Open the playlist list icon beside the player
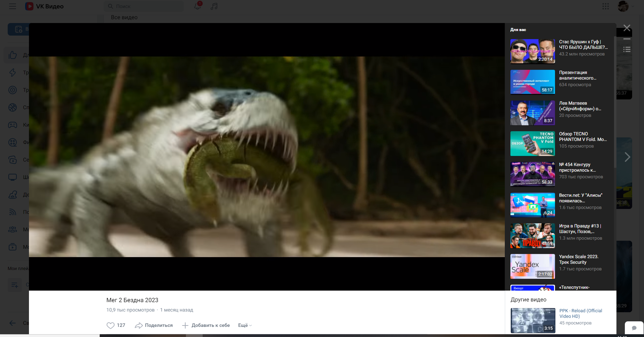Viewport: 644px width, 337px height. tap(627, 50)
